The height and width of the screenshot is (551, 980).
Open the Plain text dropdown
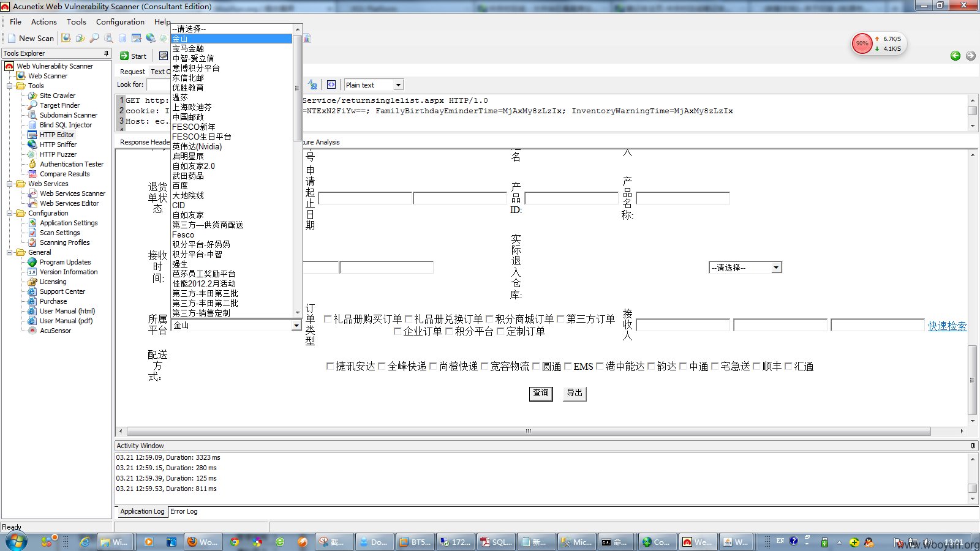pyautogui.click(x=398, y=85)
